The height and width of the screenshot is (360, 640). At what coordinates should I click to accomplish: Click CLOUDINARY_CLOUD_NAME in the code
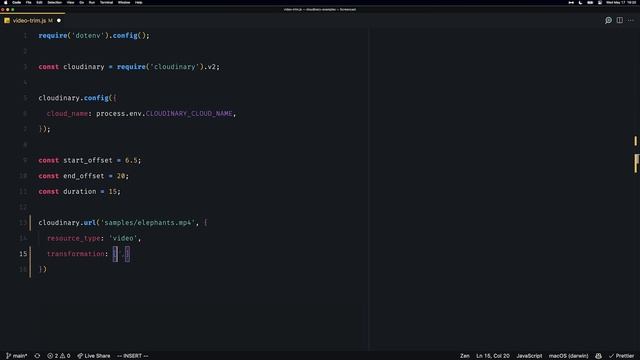click(189, 113)
